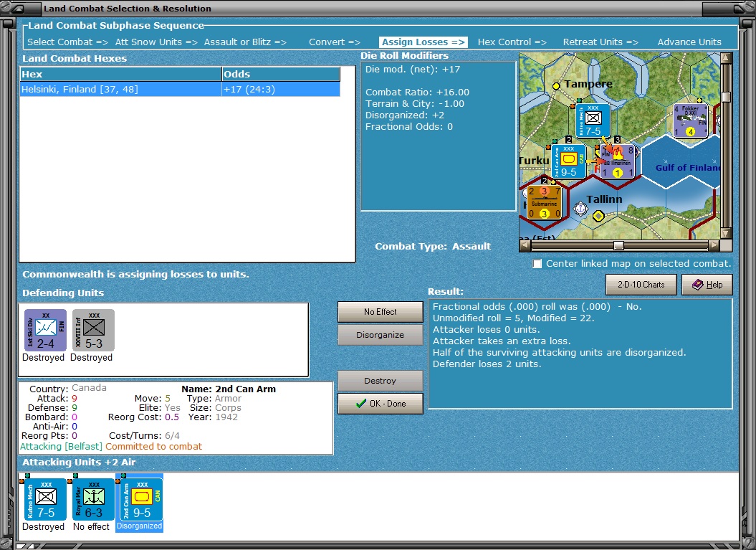Click the Assign Losses subphase step
The height and width of the screenshot is (550, 756).
coord(424,42)
